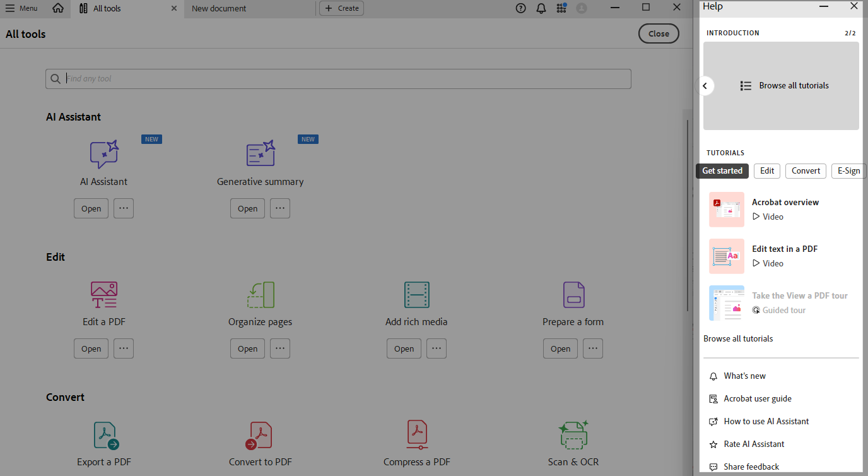Close the All tools view

(x=659, y=33)
